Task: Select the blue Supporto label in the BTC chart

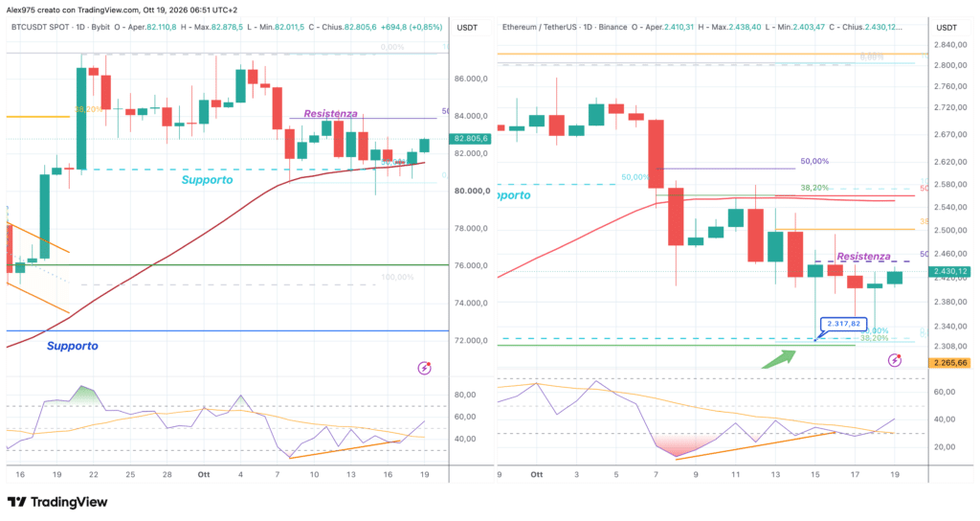Action: [x=73, y=346]
